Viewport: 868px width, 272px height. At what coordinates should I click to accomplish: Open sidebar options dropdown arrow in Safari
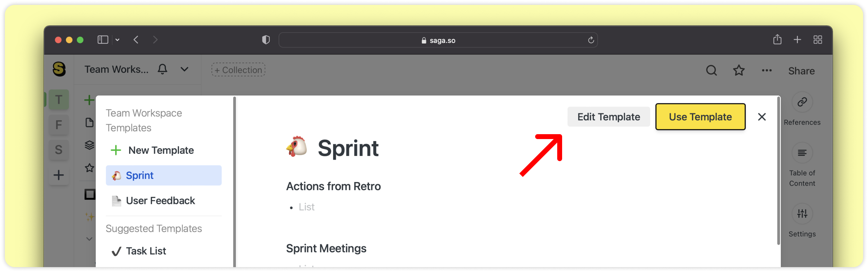(117, 40)
